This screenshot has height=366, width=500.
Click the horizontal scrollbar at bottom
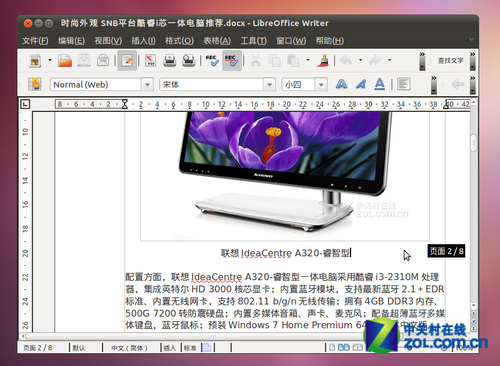coord(213,336)
